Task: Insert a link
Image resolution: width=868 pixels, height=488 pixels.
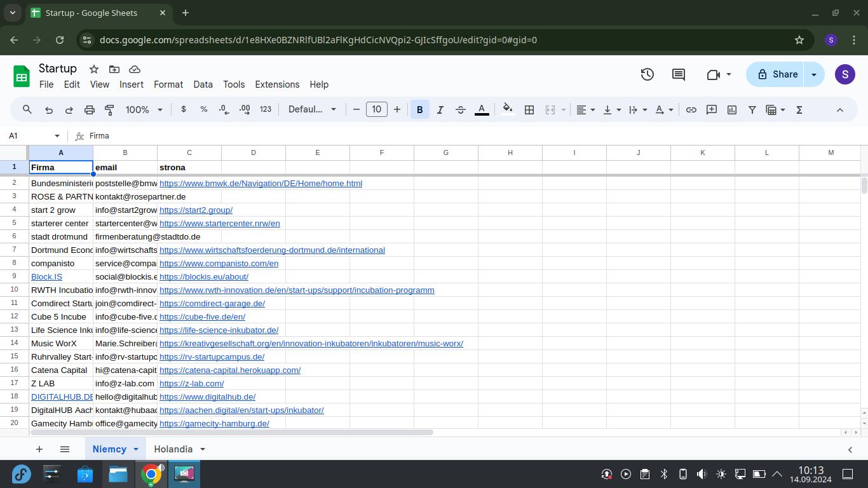Action: tap(691, 109)
